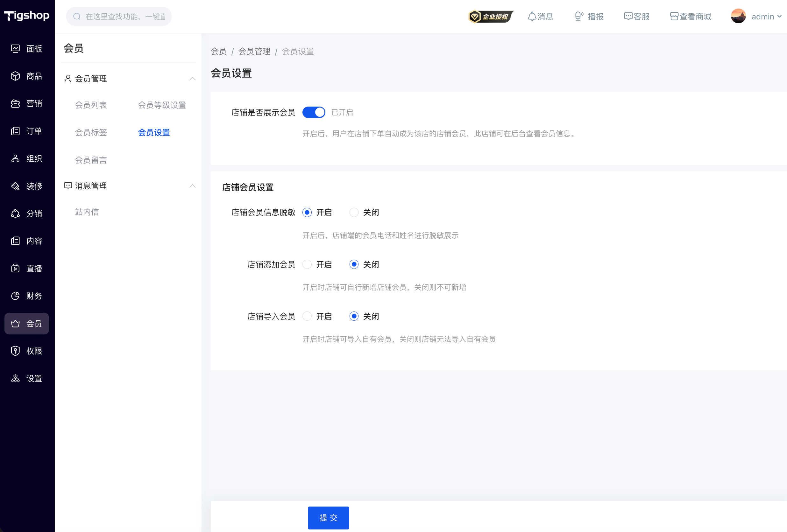Click the 会员管理 person icon
The width and height of the screenshot is (787, 532).
[68, 79]
